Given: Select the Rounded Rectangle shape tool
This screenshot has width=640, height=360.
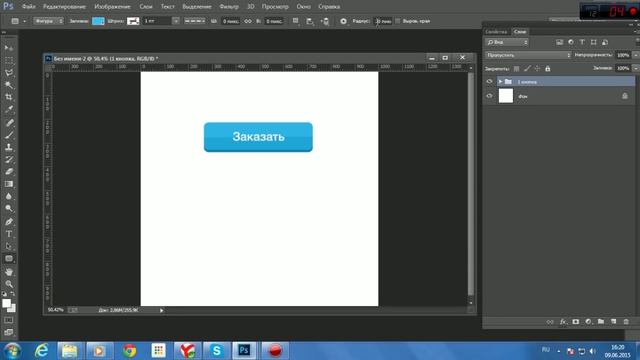Looking at the screenshot, I should [x=9, y=259].
